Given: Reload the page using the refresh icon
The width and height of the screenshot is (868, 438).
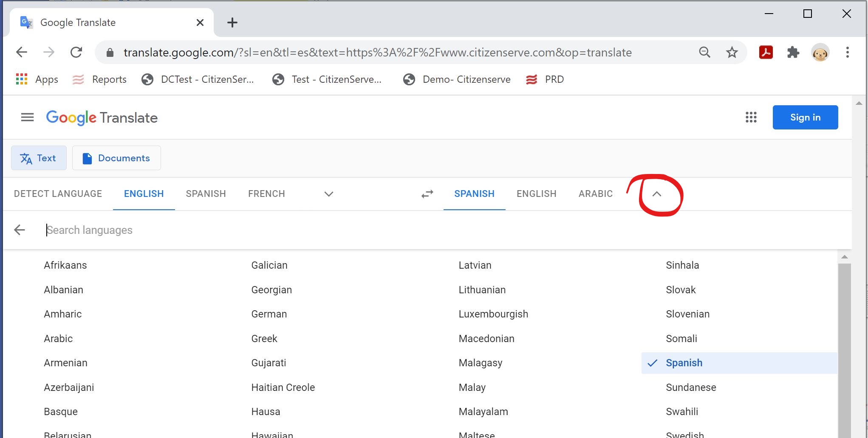Looking at the screenshot, I should pos(76,53).
